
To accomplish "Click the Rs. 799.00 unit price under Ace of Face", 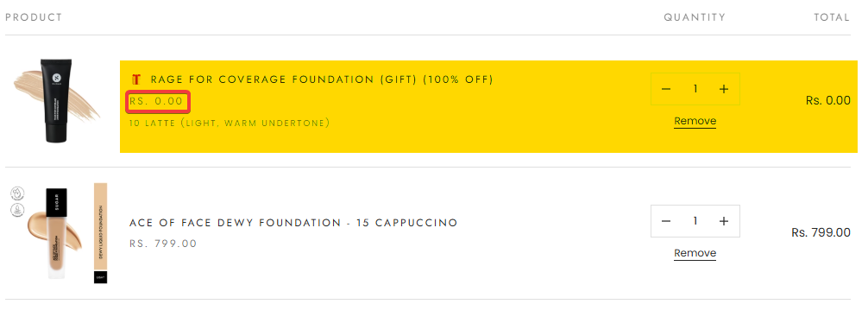I will click(163, 244).
